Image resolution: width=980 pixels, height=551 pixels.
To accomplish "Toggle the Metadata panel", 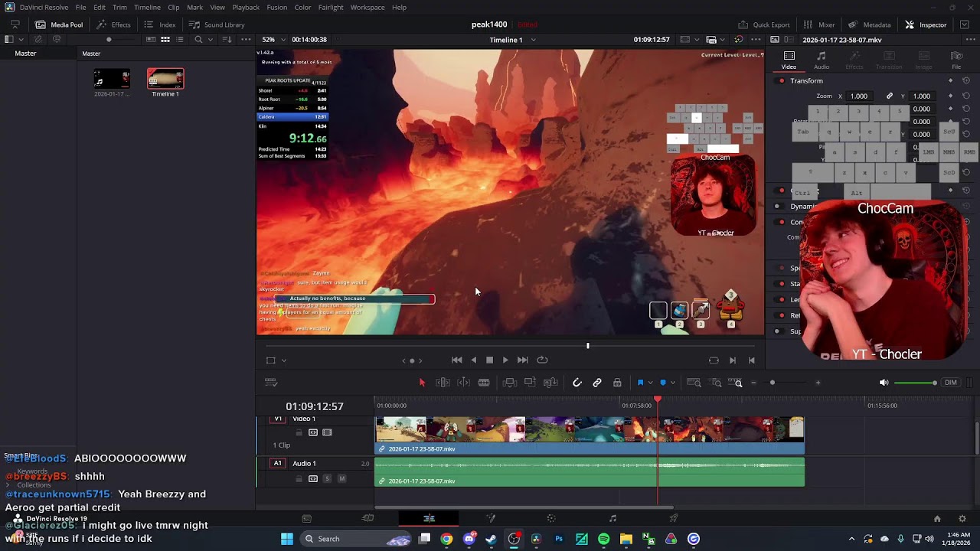I will click(x=868, y=24).
